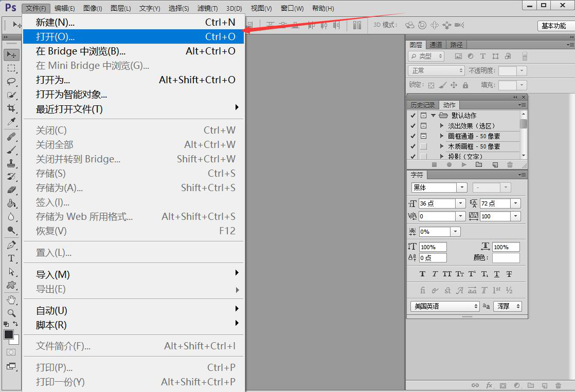Open the 黑体 font family dropdown
This screenshot has height=392, width=575.
pos(462,188)
